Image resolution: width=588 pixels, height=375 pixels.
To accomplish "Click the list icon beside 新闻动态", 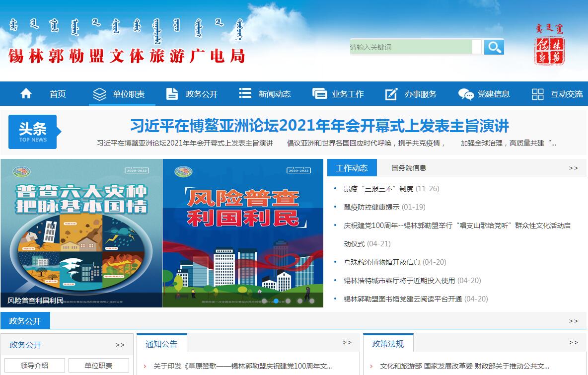I will 245,93.
